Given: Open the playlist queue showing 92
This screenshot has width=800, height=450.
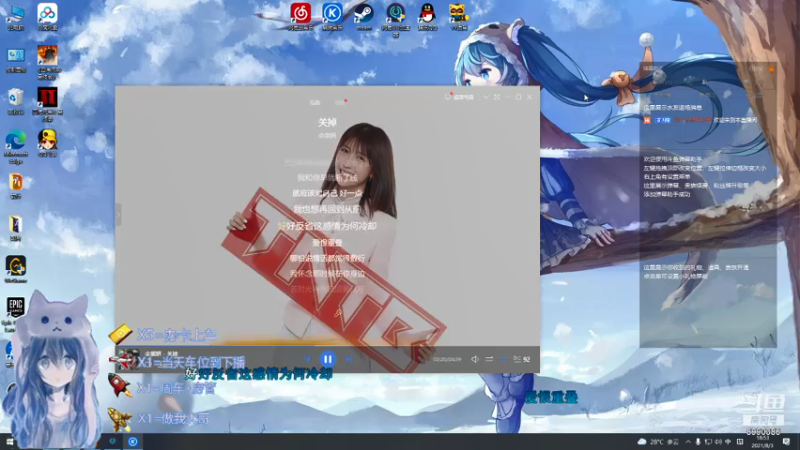Looking at the screenshot, I should 521,359.
